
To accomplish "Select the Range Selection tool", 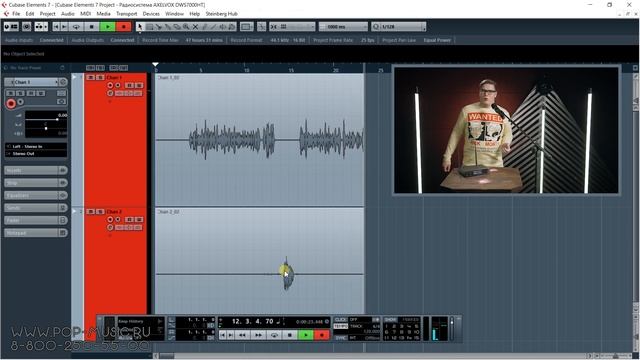I will [149, 27].
